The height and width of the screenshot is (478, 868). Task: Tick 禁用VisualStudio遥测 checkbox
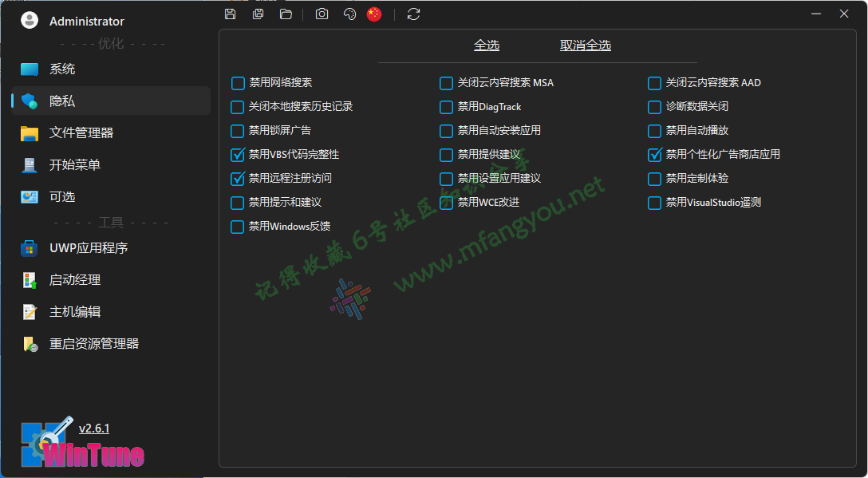coord(655,203)
